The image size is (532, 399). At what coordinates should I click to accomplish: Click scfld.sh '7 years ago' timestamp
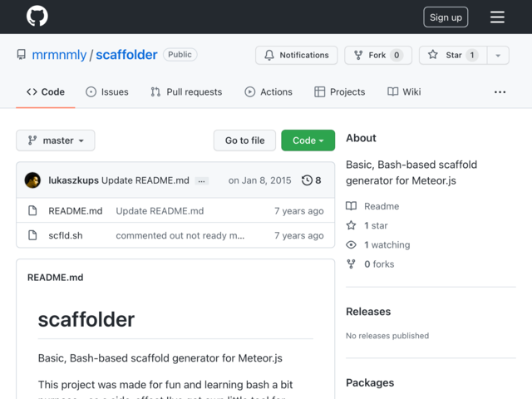pyautogui.click(x=299, y=235)
